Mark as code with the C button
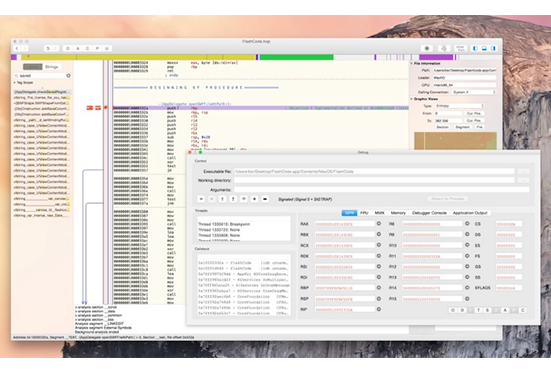This screenshot has height=371, width=551. tap(87, 48)
